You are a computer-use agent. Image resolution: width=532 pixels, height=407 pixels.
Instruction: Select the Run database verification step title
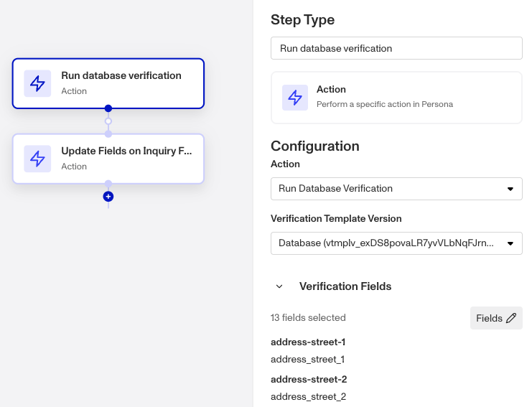coord(121,75)
